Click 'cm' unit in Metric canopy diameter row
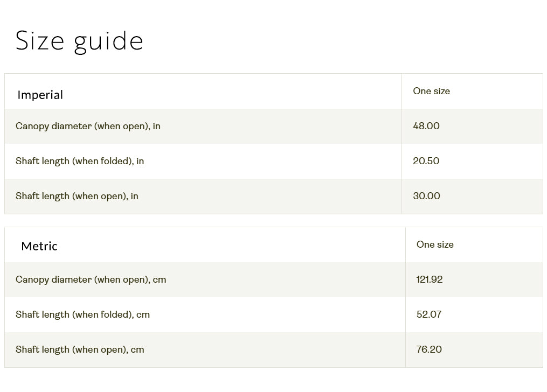Screen dimensions: 547x392 [x=160, y=279]
